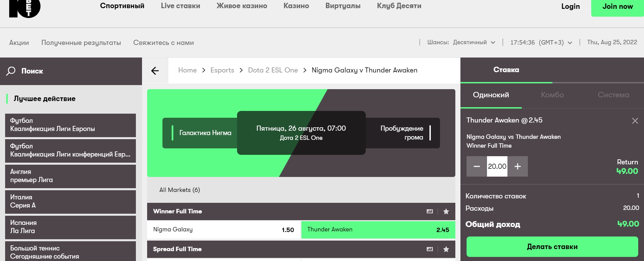Favorite the Winner Full Time market star
The image size is (644, 261).
[446, 211]
